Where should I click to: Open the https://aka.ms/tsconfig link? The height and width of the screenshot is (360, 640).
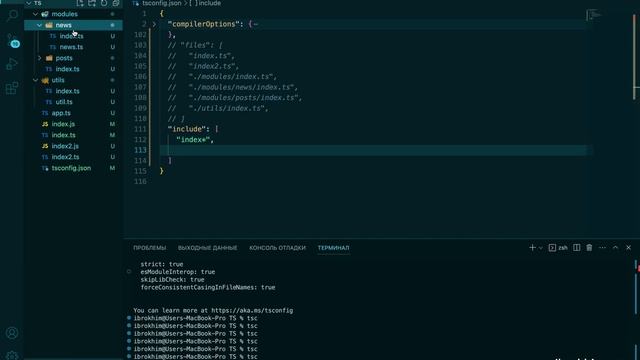(x=252, y=310)
